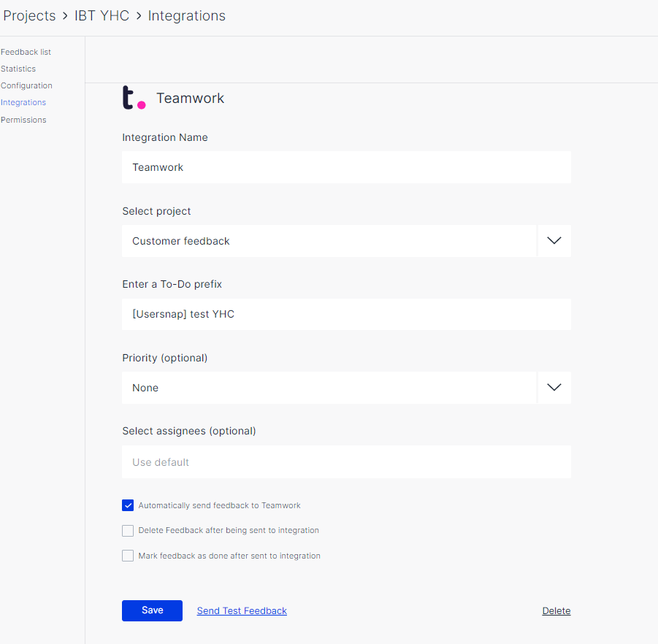Click the Priority (optional) label
Image resolution: width=658 pixels, height=644 pixels.
click(165, 358)
